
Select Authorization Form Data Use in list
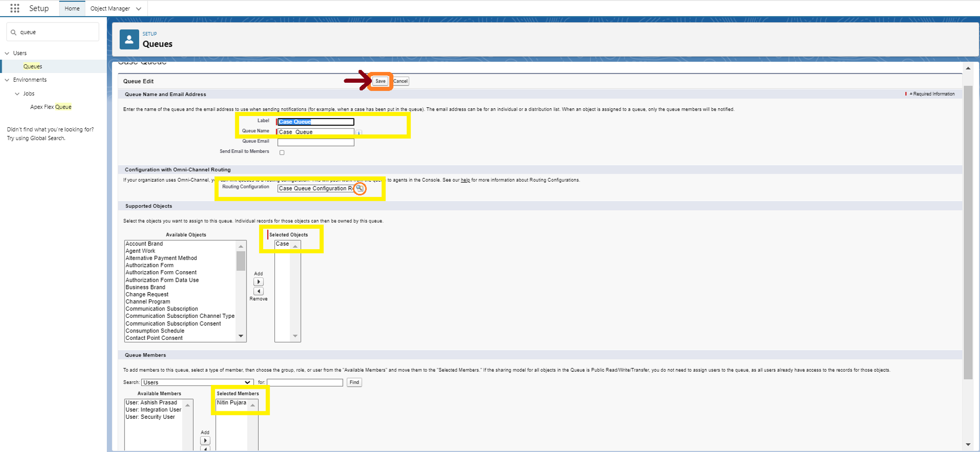point(162,280)
